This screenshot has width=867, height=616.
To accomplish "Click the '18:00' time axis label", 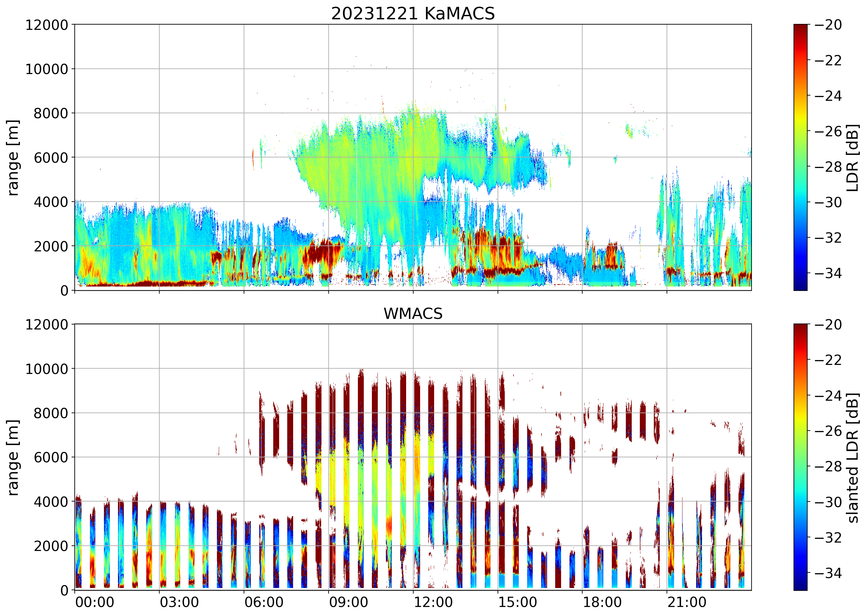I will click(x=602, y=602).
